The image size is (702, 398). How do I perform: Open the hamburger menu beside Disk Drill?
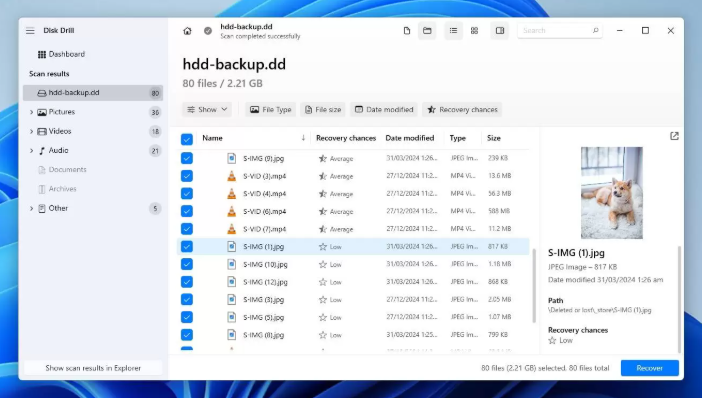click(30, 31)
